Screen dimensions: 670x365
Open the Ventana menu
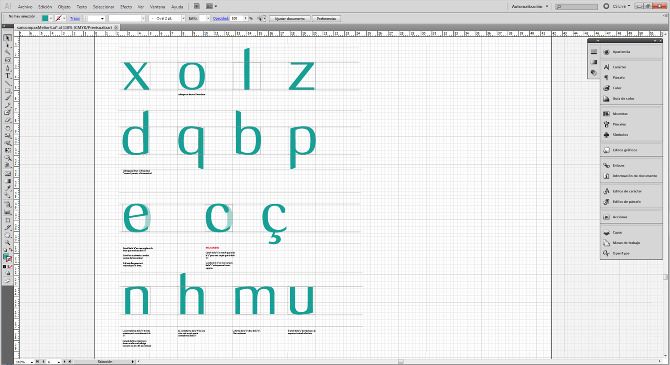coord(157,7)
